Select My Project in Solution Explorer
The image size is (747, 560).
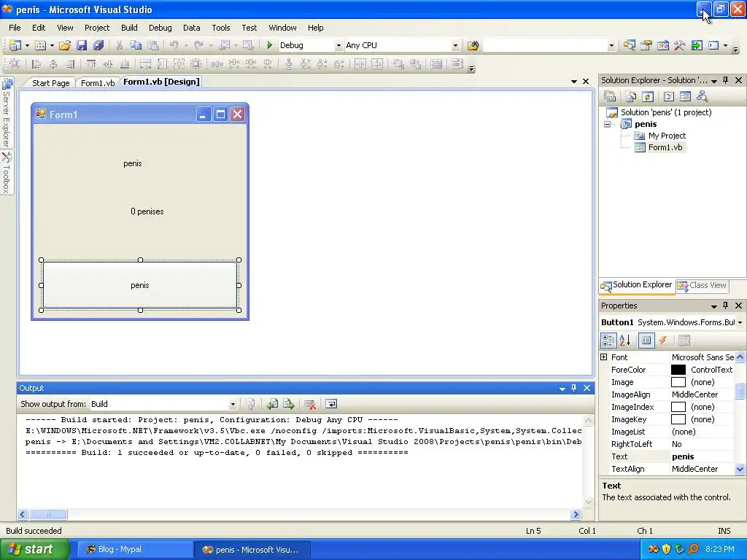667,136
